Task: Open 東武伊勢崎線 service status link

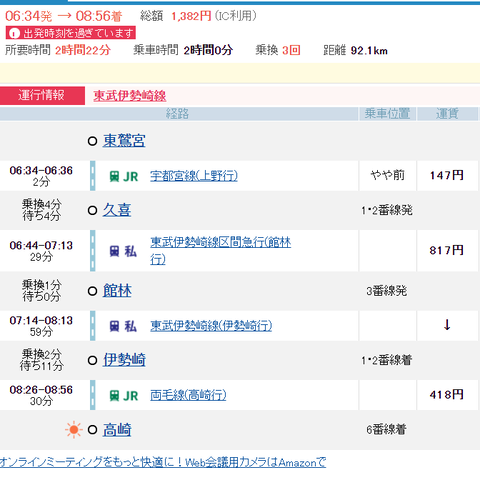Action: 130,96
